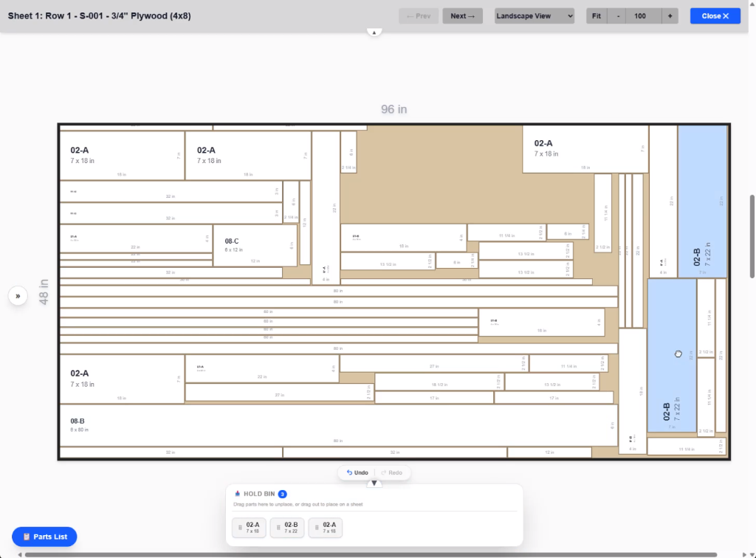Open the Landscape View dropdown
The height and width of the screenshot is (558, 756).
pyautogui.click(x=535, y=16)
